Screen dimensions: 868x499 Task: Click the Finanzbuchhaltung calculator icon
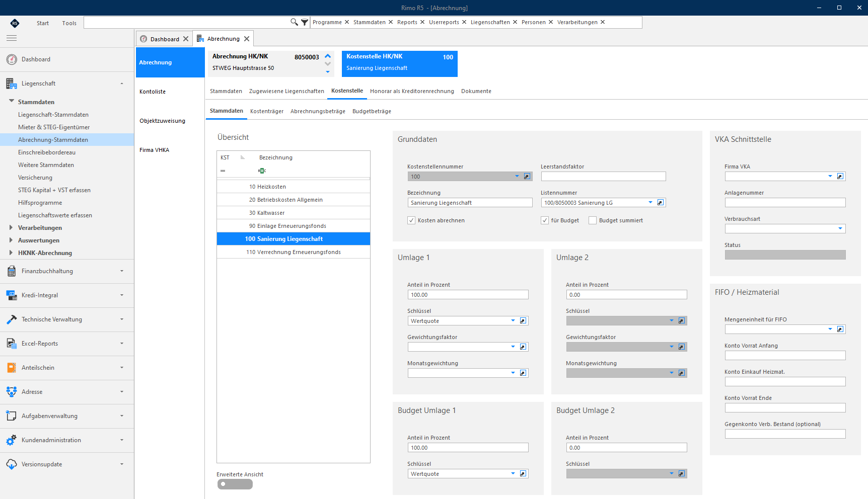pyautogui.click(x=12, y=271)
